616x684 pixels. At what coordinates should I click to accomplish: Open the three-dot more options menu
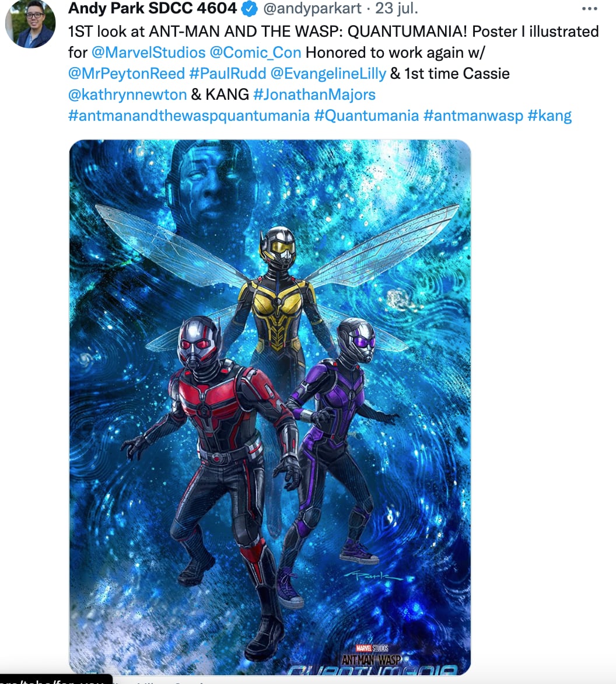coord(589,8)
